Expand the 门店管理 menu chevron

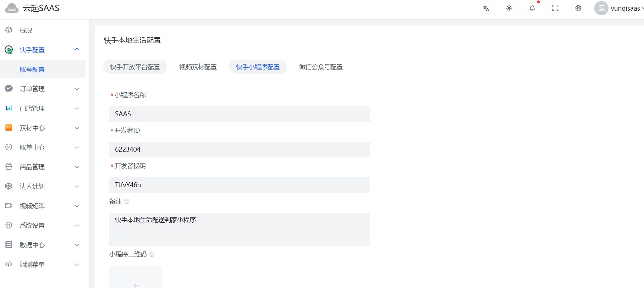click(x=77, y=109)
